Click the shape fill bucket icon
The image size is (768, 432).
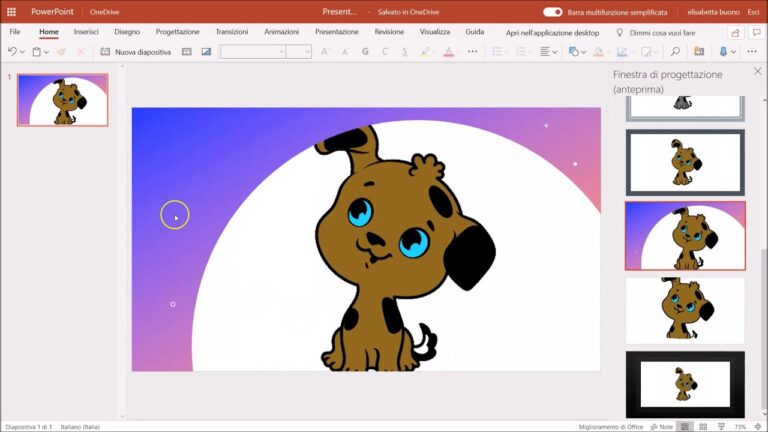click(598, 51)
